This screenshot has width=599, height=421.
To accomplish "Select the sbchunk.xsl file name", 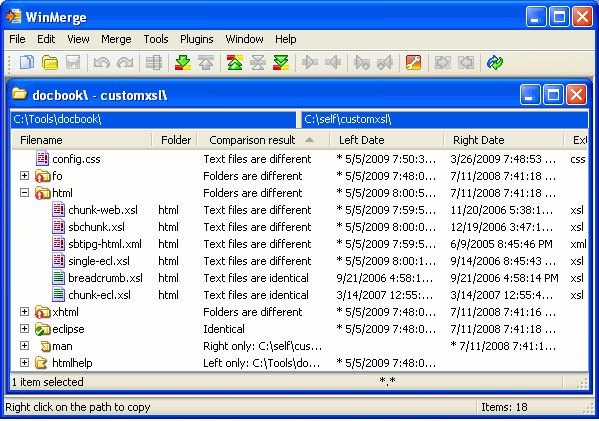I will point(96,227).
